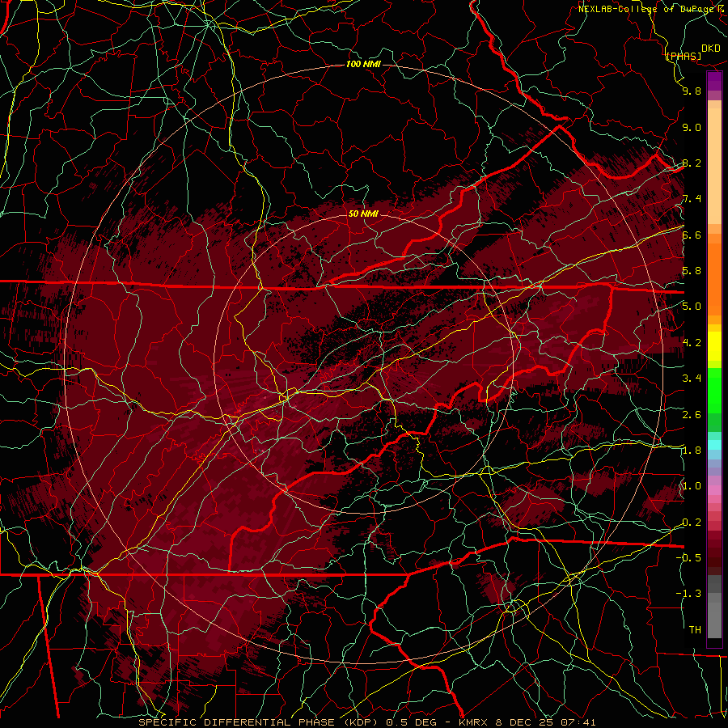Click the -0.5 value on the color scale
This screenshot has height=728, width=728.
688,558
